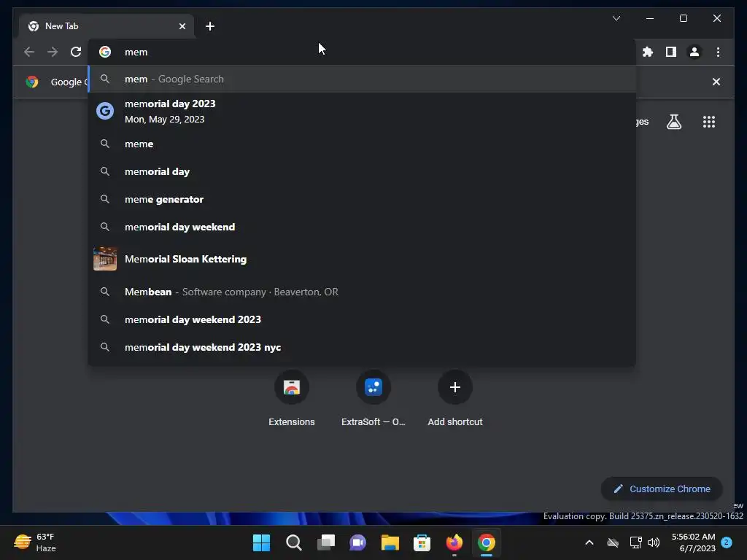Open File Explorer from taskbar

pyautogui.click(x=390, y=542)
